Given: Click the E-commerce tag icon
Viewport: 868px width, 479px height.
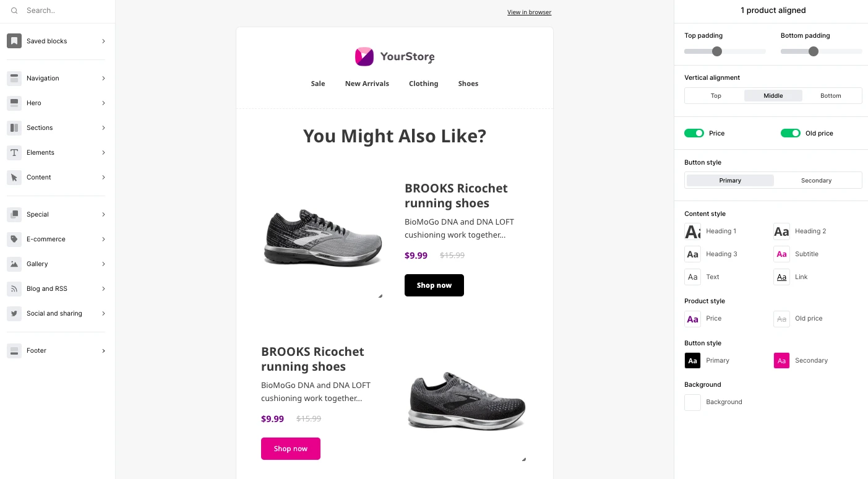Looking at the screenshot, I should click(x=14, y=239).
